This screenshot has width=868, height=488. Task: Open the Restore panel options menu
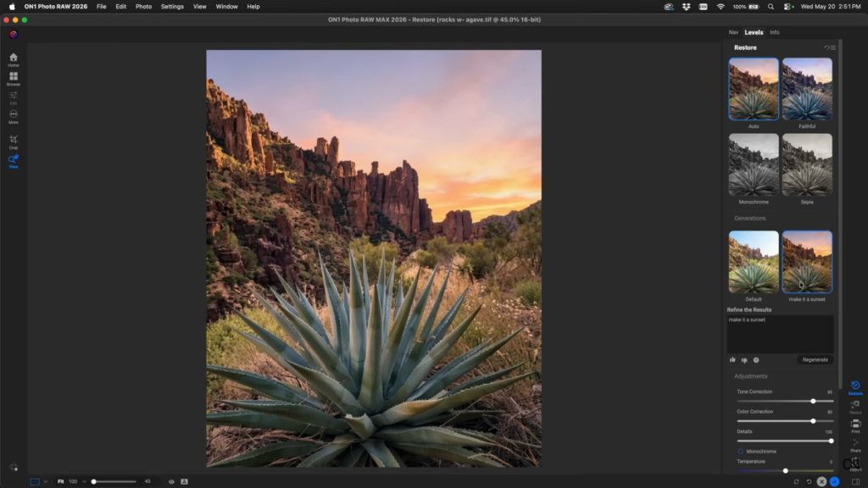pyautogui.click(x=833, y=47)
